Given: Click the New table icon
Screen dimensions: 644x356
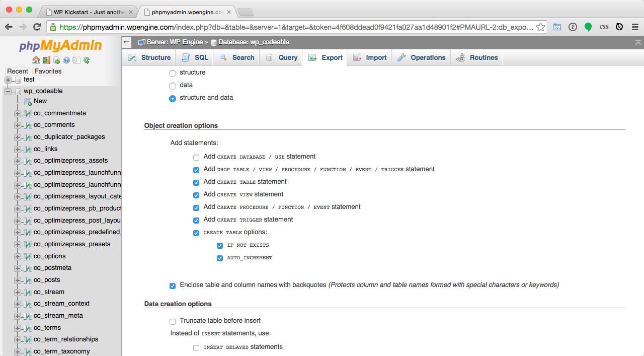Looking at the screenshot, I should (28, 101).
